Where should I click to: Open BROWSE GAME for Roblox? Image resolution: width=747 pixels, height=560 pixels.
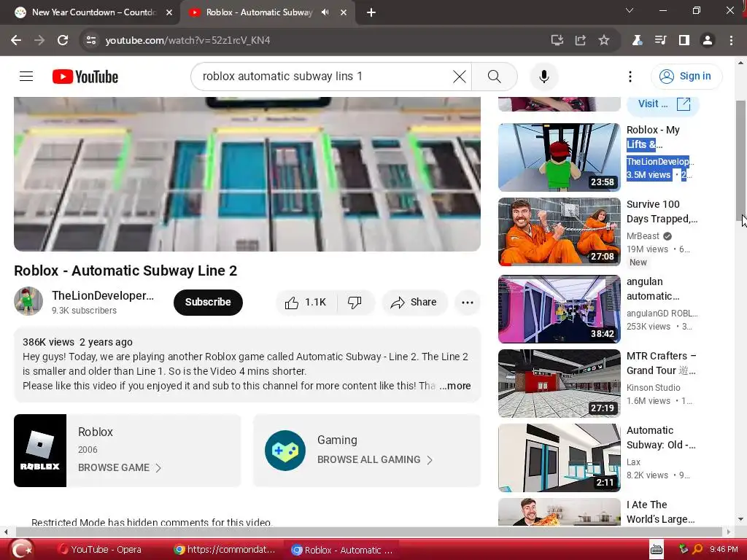point(119,467)
